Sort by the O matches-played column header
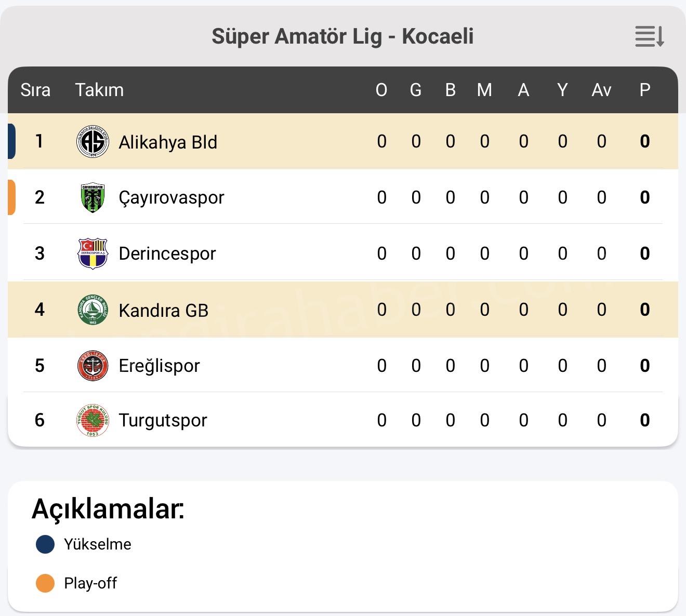The image size is (686, 616). coord(381,90)
